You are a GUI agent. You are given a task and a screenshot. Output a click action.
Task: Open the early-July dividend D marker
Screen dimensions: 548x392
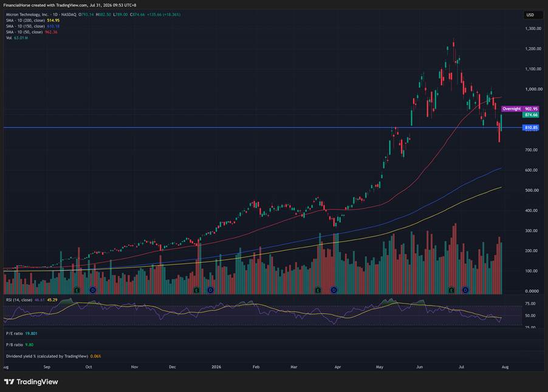point(465,290)
